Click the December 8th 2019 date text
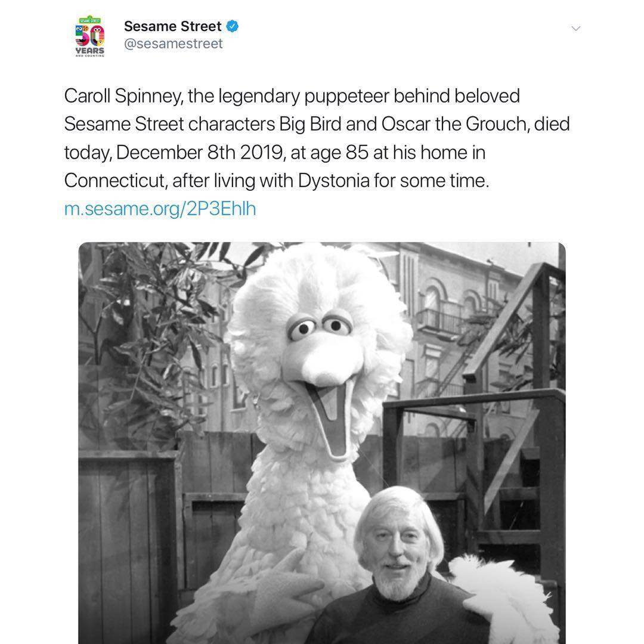The height and width of the screenshot is (644, 644). pyautogui.click(x=200, y=153)
